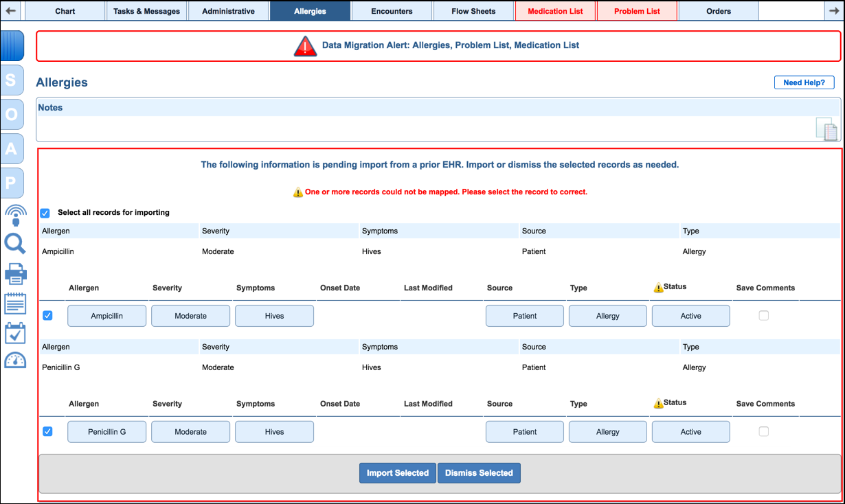Open the Penicillin G allergen selector
The image size is (845, 504).
(x=107, y=432)
